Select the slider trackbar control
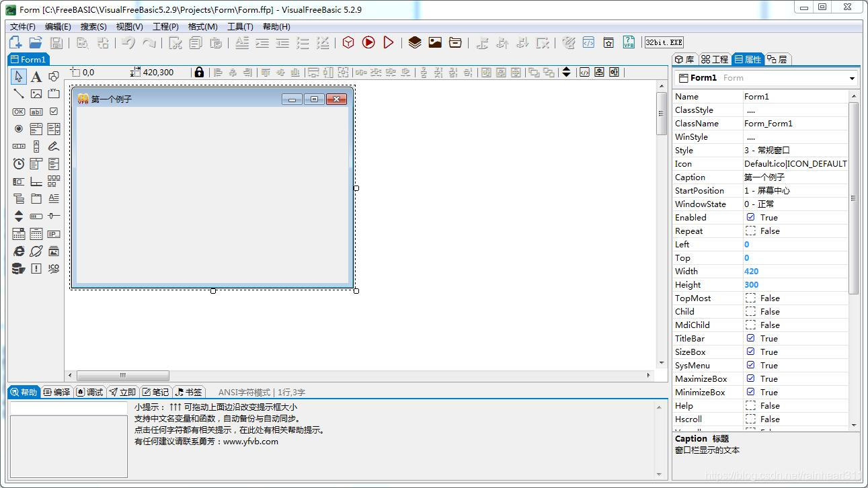The height and width of the screenshot is (488, 868). (54, 216)
